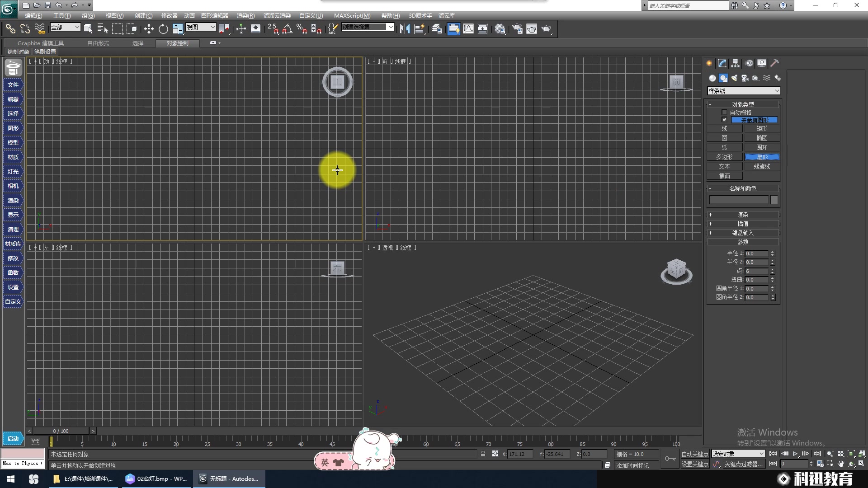Select the Move tool in main toolbar
Image resolution: width=868 pixels, height=488 pixels.
(149, 29)
